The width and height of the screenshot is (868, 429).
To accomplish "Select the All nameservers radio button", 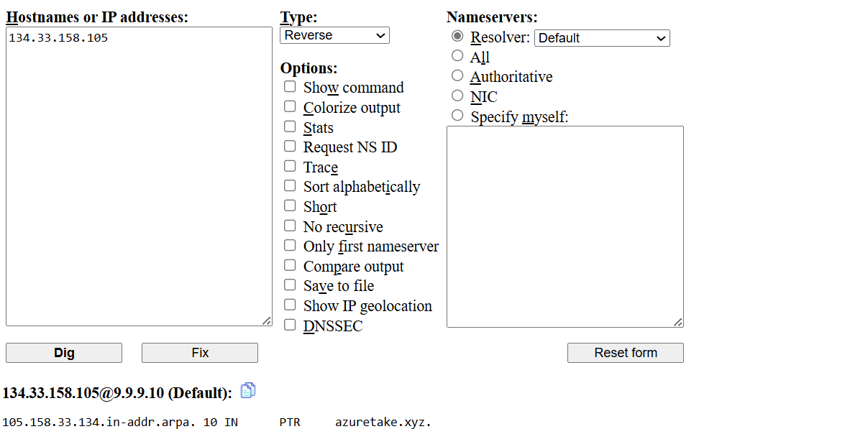I will pyautogui.click(x=457, y=55).
